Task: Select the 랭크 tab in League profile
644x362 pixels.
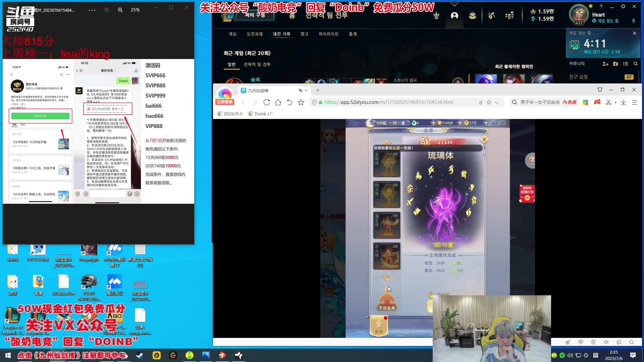Action: [x=304, y=34]
